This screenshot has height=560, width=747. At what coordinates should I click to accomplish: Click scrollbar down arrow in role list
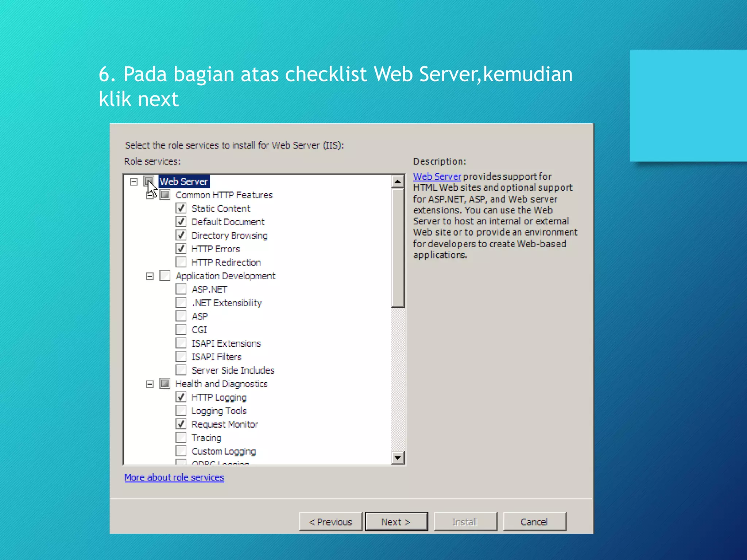(398, 458)
